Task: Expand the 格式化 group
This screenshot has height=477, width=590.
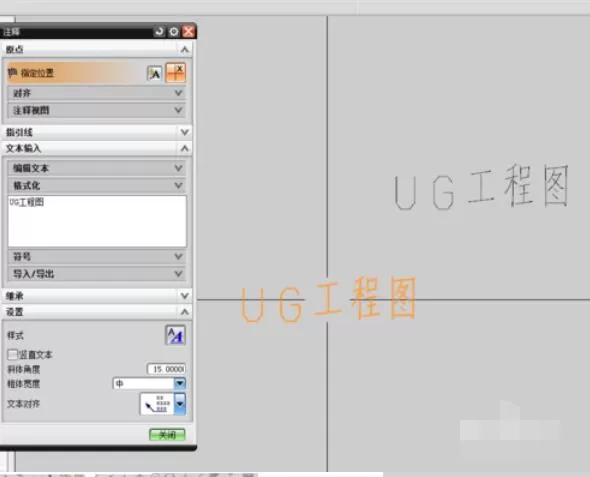Action: (97, 185)
